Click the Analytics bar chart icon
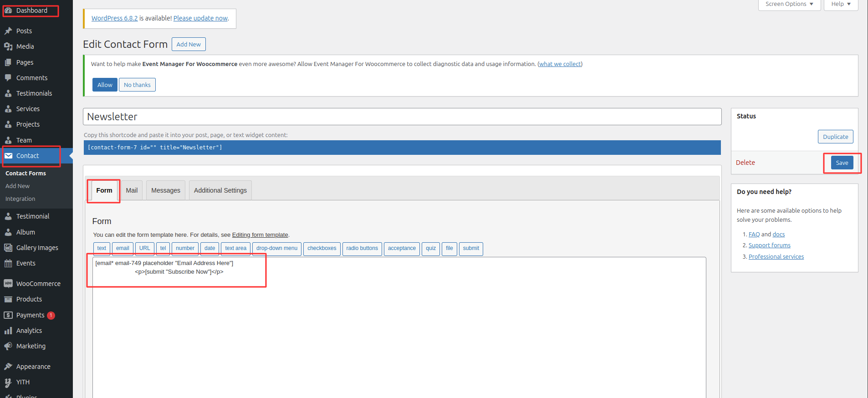 pyautogui.click(x=8, y=331)
